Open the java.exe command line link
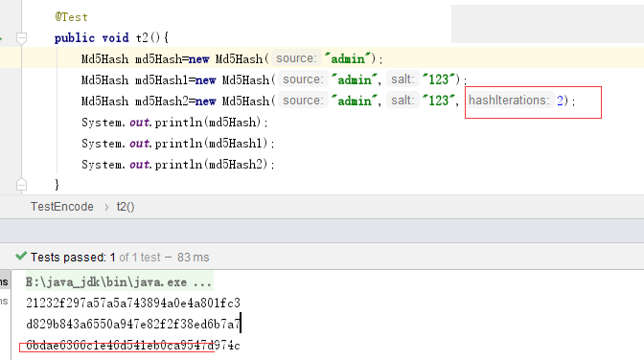 pos(119,282)
